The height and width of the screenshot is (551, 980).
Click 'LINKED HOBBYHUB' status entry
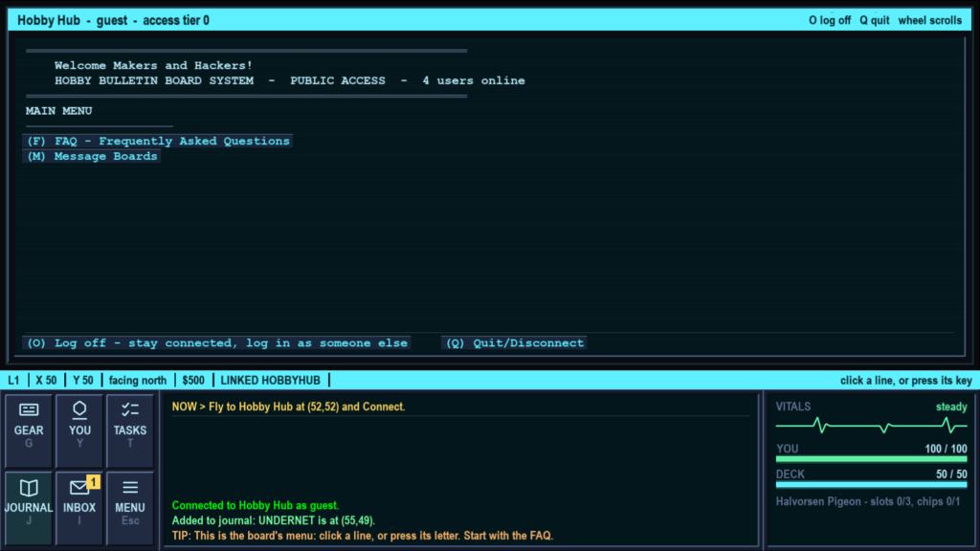(270, 381)
